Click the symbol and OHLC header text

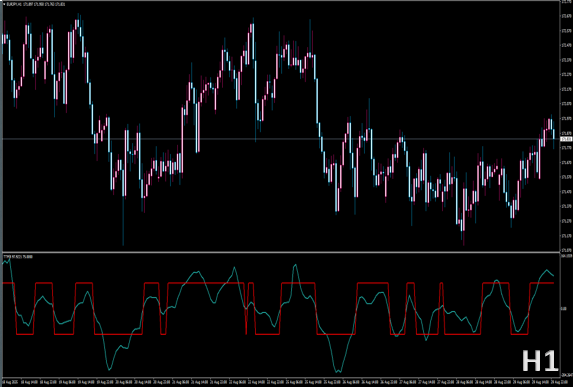click(x=35, y=4)
